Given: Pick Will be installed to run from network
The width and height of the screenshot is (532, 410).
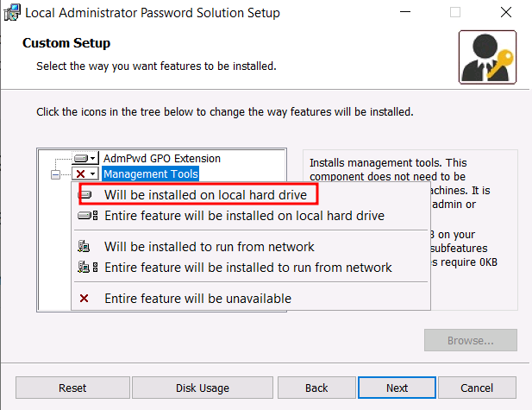Looking at the screenshot, I should (x=209, y=247).
